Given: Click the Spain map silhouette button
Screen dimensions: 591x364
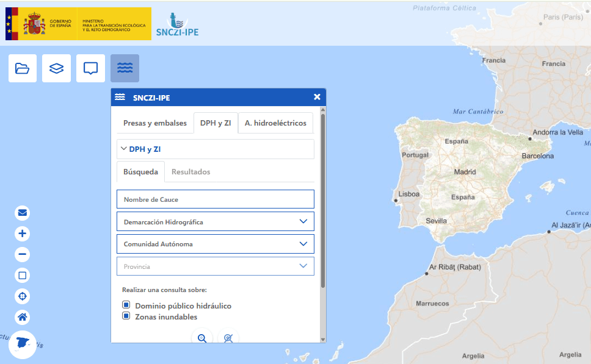Looking at the screenshot, I should pyautogui.click(x=23, y=343).
